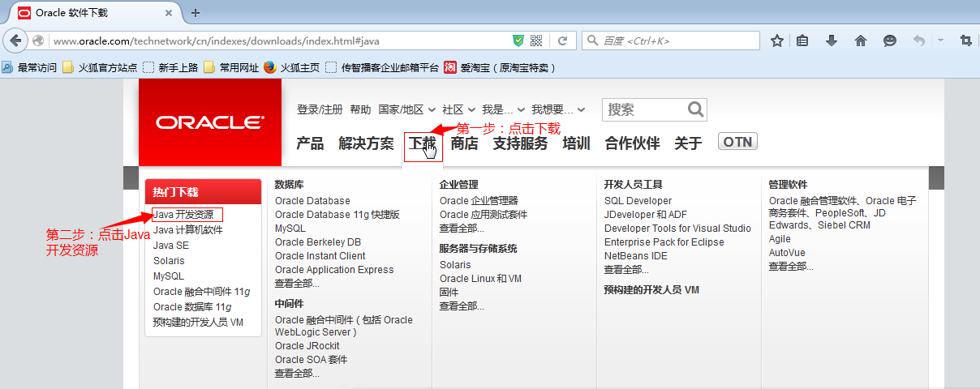This screenshot has height=389, width=980.
Task: Click the browser URL address field
Action: point(281,41)
